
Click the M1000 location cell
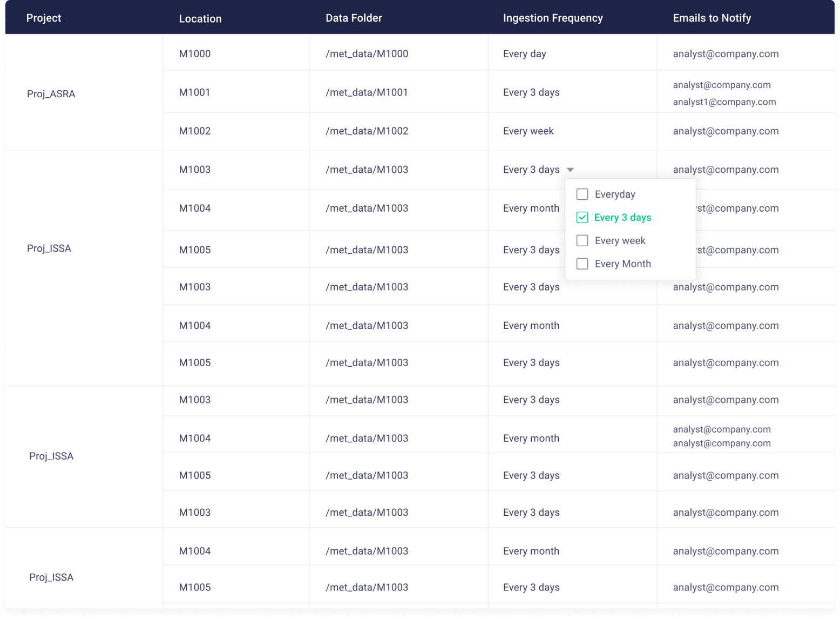(x=195, y=53)
